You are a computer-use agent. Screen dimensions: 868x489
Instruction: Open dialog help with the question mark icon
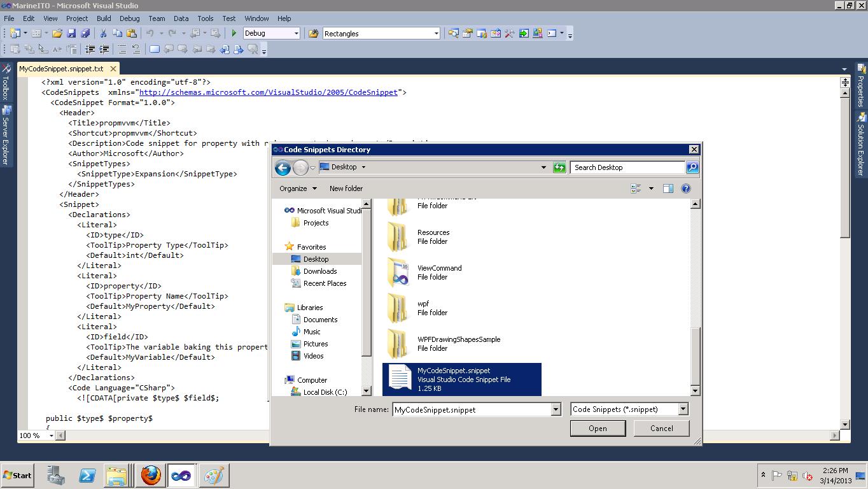tap(686, 188)
